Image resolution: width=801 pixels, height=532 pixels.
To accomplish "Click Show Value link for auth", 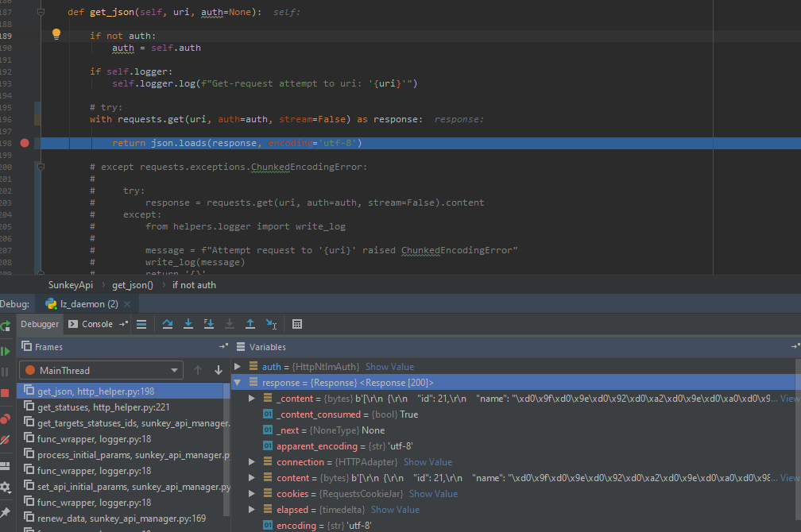I will click(x=389, y=367).
